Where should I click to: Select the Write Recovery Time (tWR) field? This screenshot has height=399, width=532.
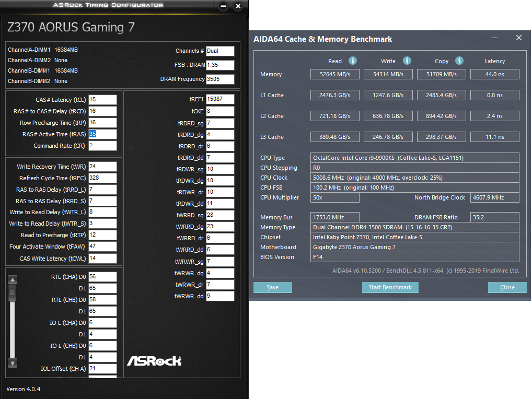[x=102, y=167]
